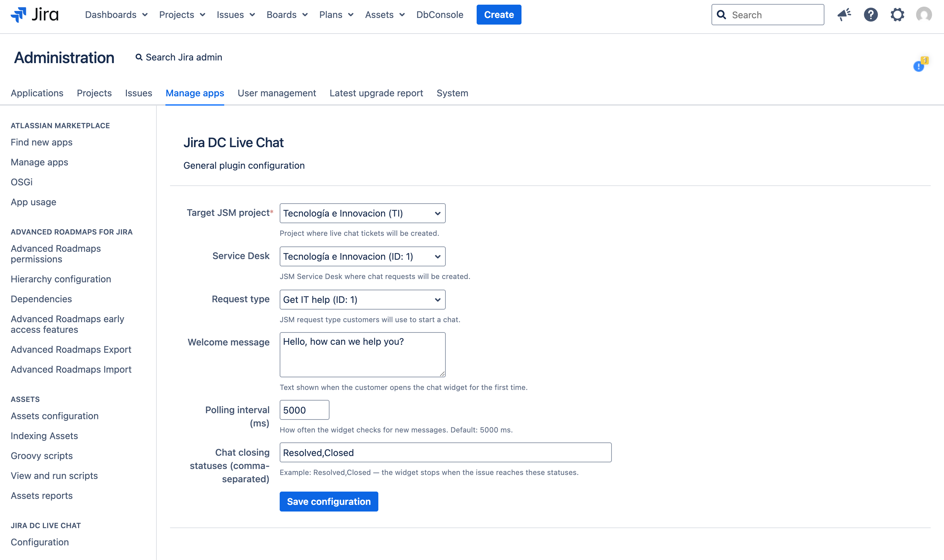
Task: Open the Target JSM project dropdown
Action: [x=362, y=213]
